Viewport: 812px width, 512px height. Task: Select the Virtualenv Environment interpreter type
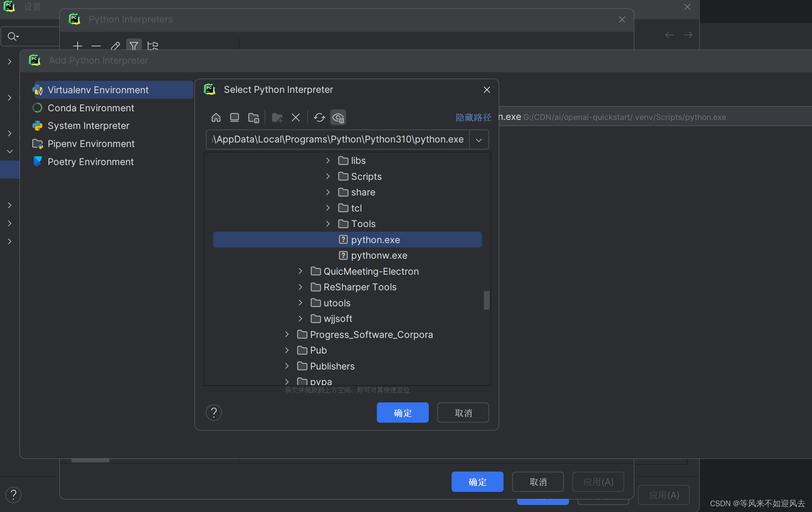pyautogui.click(x=99, y=90)
